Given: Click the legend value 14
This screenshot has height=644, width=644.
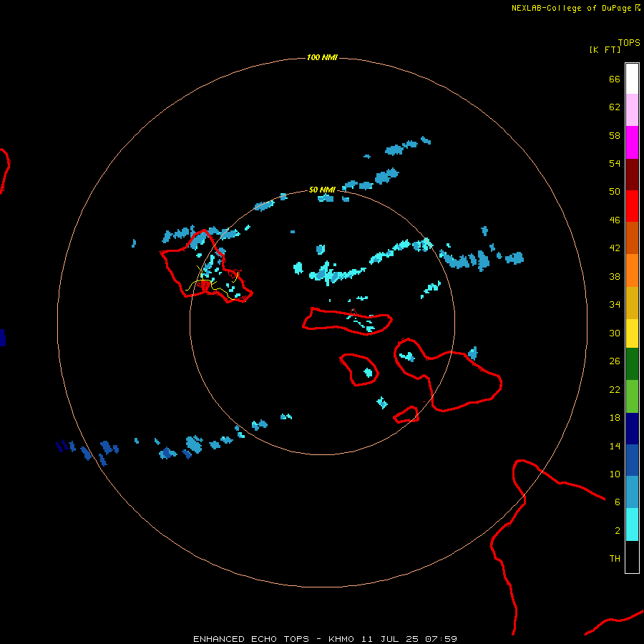Looking at the screenshot, I should coord(615,446).
